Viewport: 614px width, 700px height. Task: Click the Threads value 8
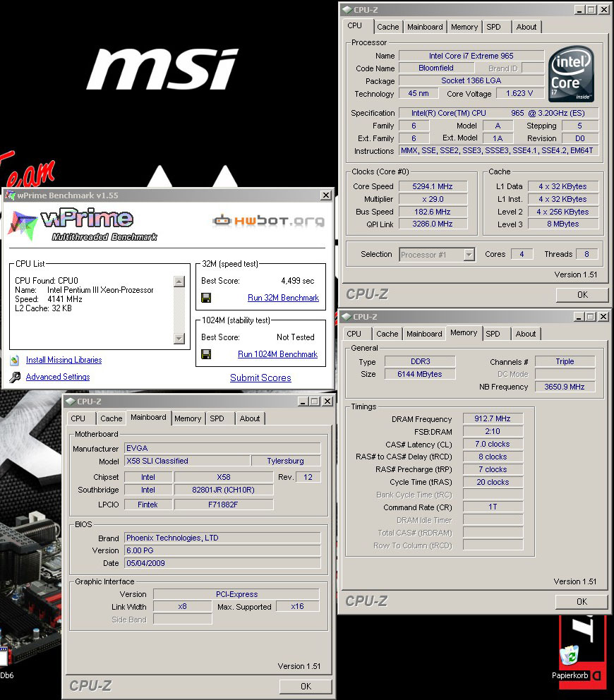586,254
